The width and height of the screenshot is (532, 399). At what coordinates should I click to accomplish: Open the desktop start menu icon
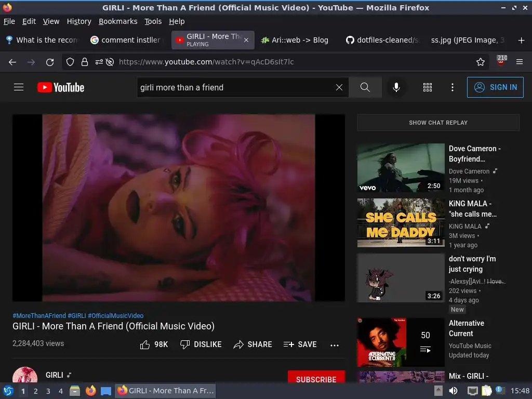8,391
